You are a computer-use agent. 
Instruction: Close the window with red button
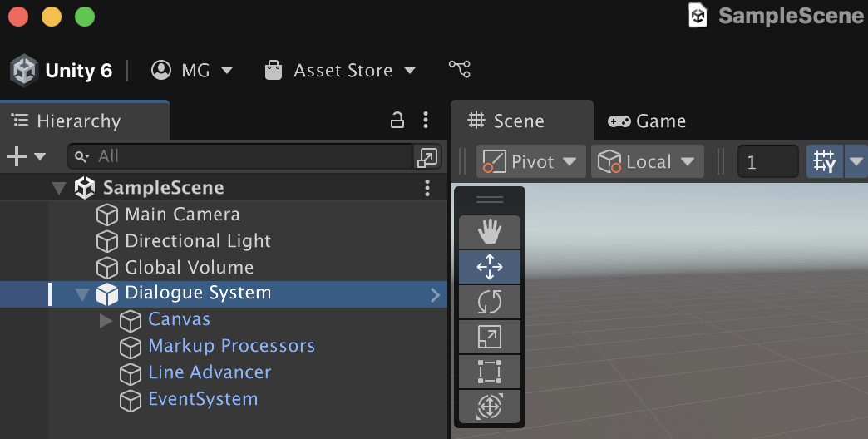[x=18, y=17]
